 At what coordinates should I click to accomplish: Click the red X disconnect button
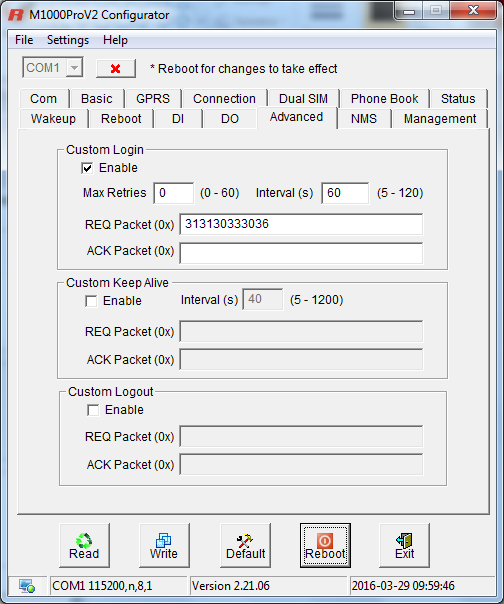pyautogui.click(x=116, y=69)
